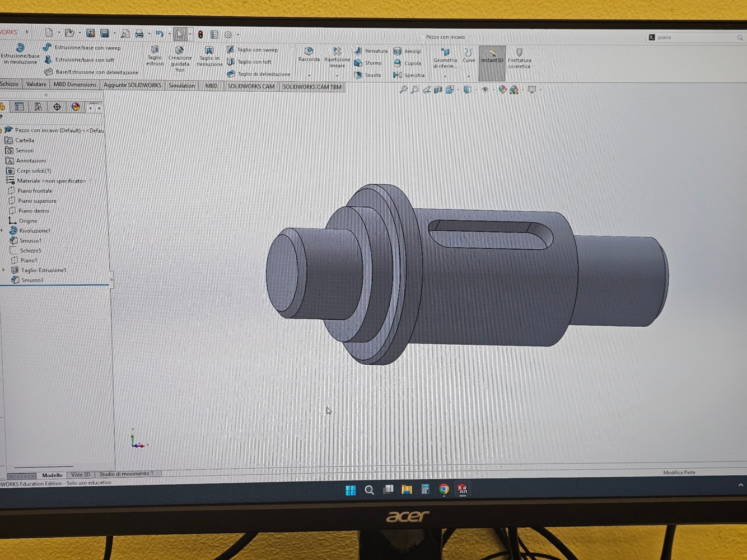Open the Simulation tab
This screenshot has width=747, height=560.
coord(182,86)
